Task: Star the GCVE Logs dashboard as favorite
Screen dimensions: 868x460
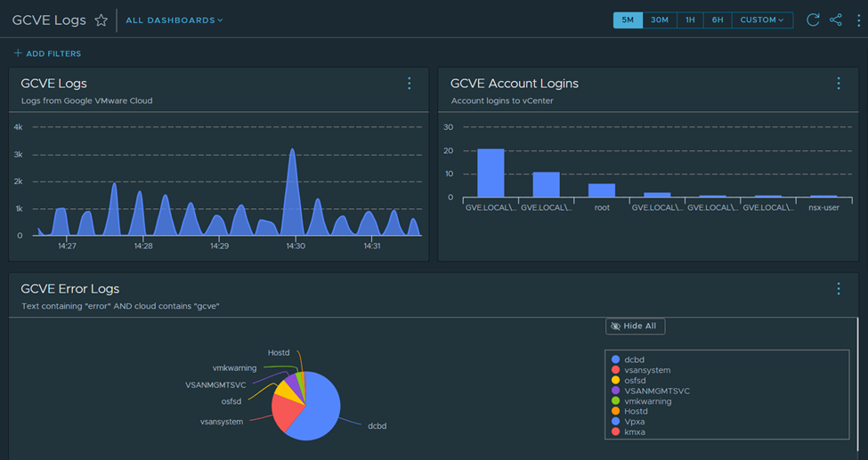Action: (x=101, y=20)
